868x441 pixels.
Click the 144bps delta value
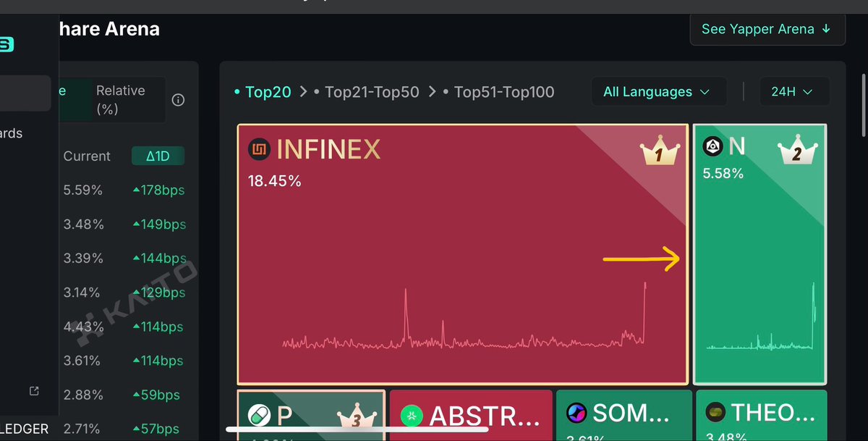[x=158, y=259]
